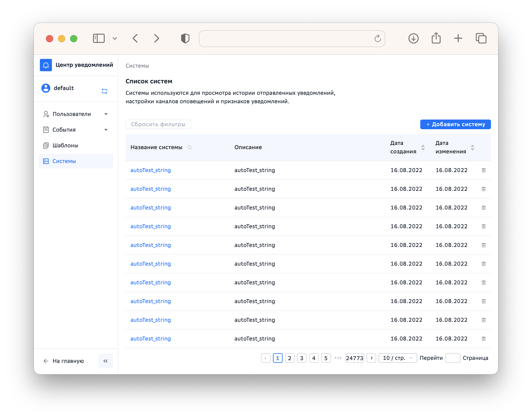
Task: Click the Центр уведомлений title
Action: pos(84,65)
